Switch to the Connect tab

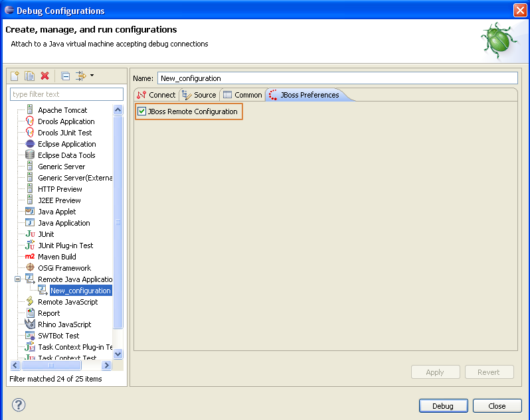(156, 95)
